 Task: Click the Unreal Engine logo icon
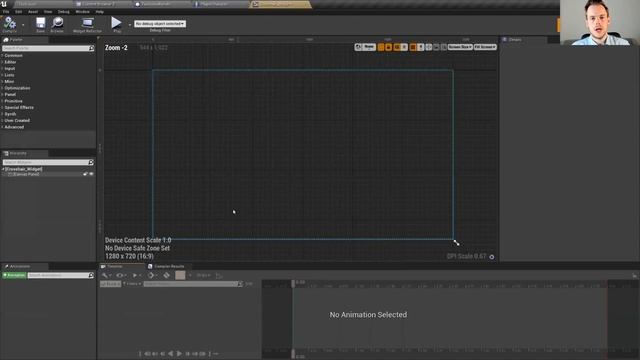pyautogui.click(x=4, y=4)
